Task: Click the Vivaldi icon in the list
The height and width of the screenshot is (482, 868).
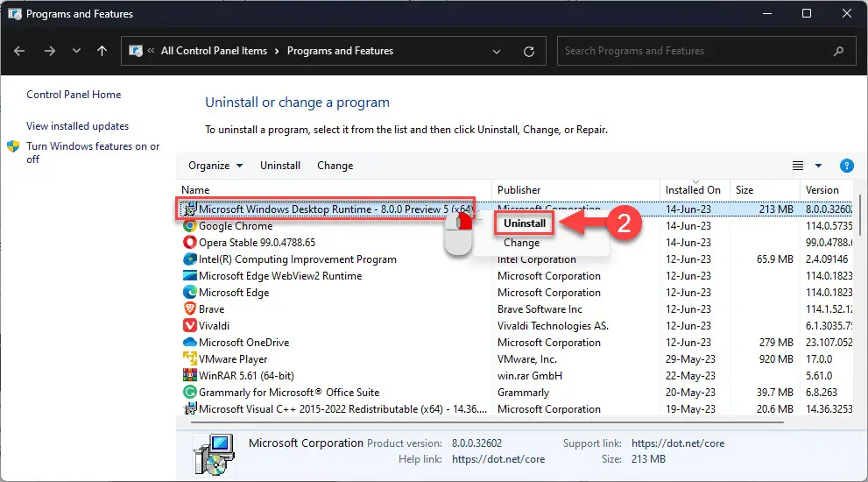Action: (190, 326)
